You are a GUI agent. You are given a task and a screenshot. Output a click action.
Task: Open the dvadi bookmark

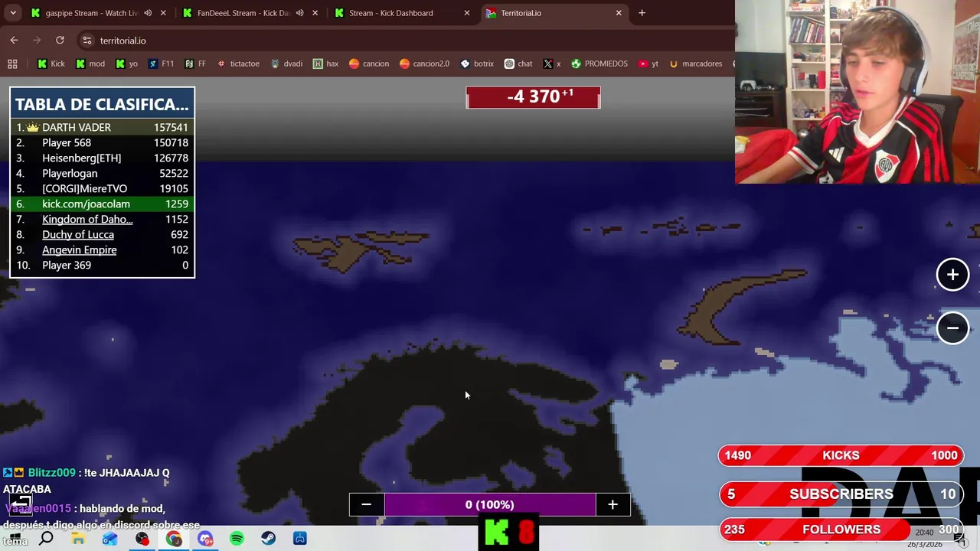pyautogui.click(x=286, y=64)
